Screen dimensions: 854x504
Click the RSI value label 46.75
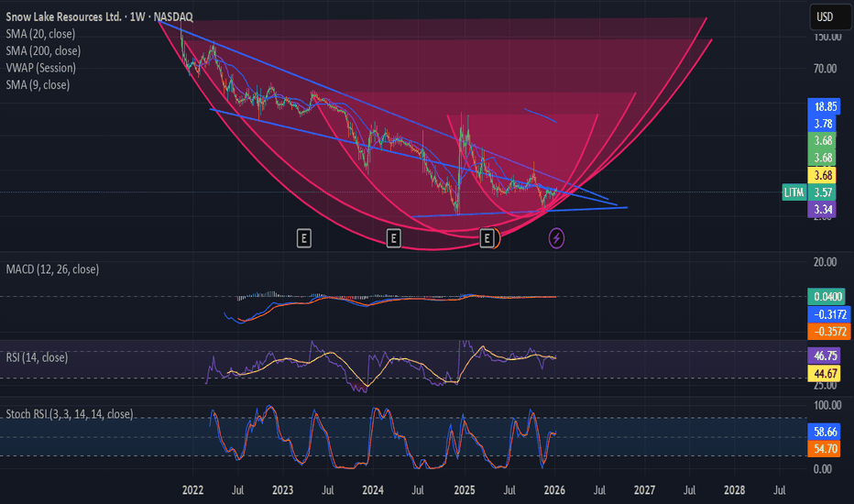(x=825, y=356)
